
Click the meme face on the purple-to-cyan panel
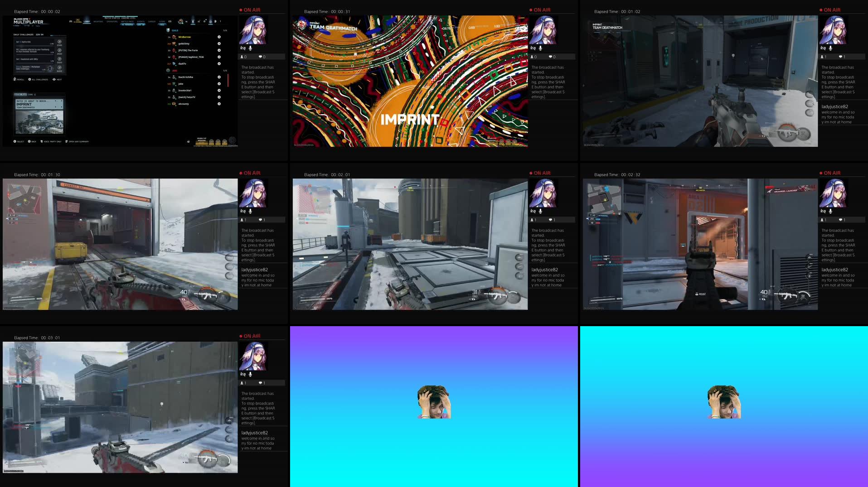[434, 402]
